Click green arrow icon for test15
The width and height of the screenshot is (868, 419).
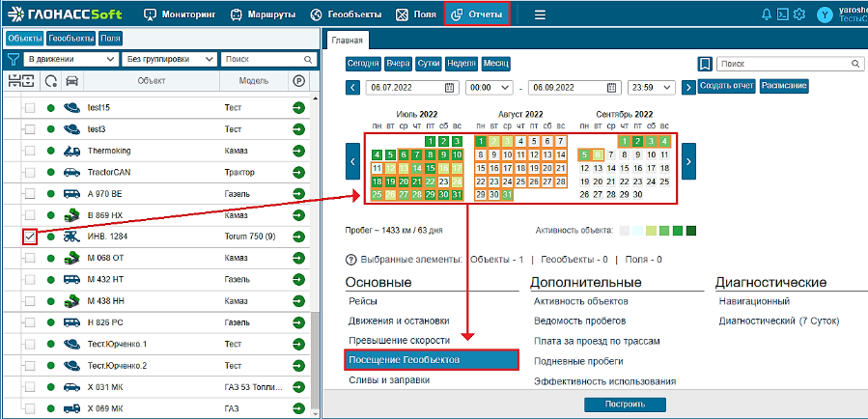pos(298,108)
